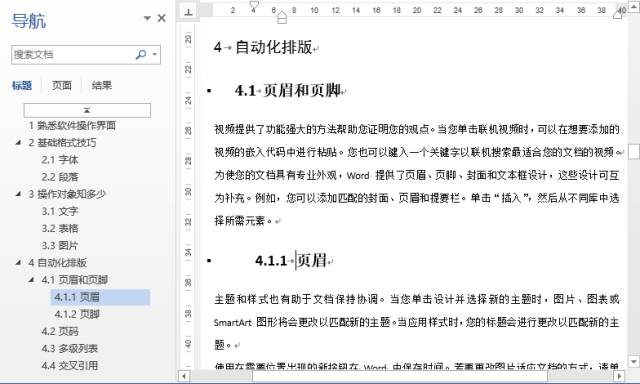Go to heading 4.3 多级列表
The height and width of the screenshot is (384, 640).
70,348
